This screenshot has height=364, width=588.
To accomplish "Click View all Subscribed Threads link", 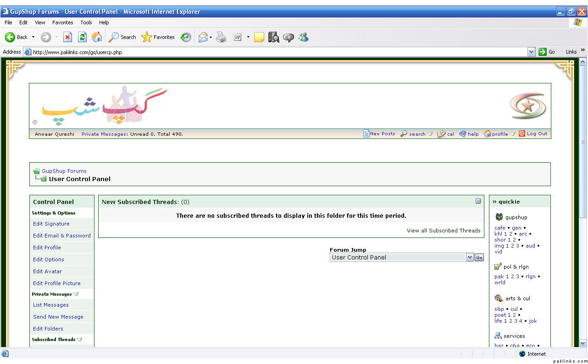I will 444,231.
